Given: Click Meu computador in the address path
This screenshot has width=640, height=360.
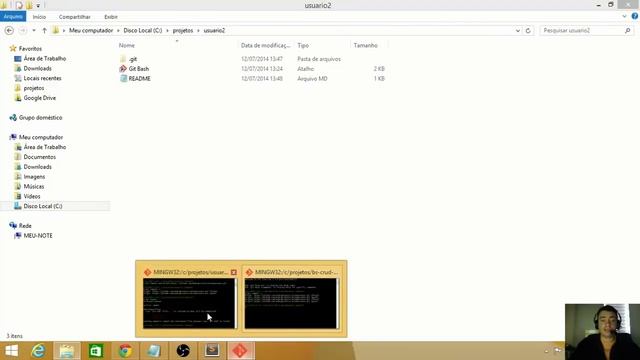Looking at the screenshot, I should click(91, 31).
